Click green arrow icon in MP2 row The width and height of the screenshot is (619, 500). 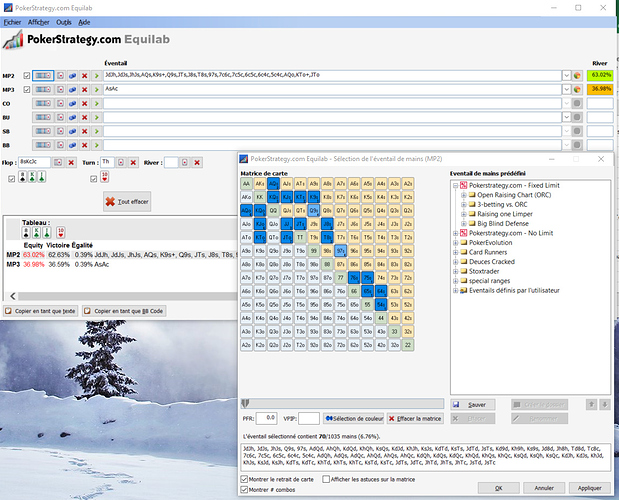point(96,76)
